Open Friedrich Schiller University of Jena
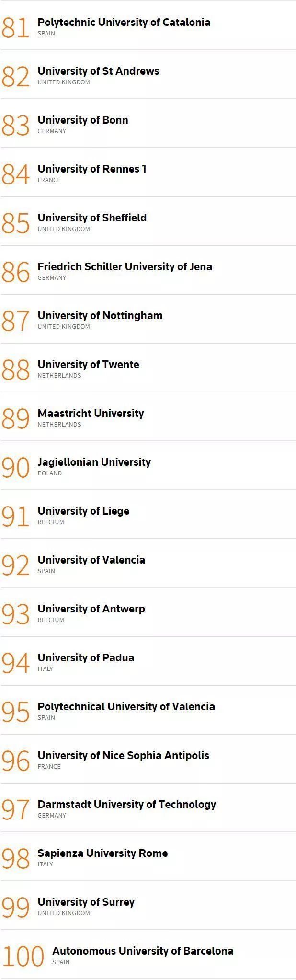Screen dimensions: 296x980 125,267
